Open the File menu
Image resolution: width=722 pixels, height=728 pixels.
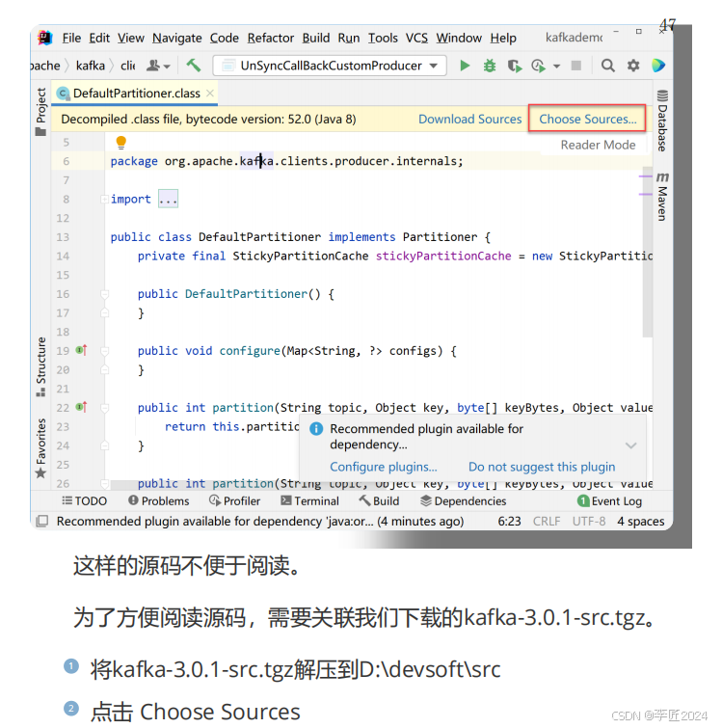pos(71,38)
